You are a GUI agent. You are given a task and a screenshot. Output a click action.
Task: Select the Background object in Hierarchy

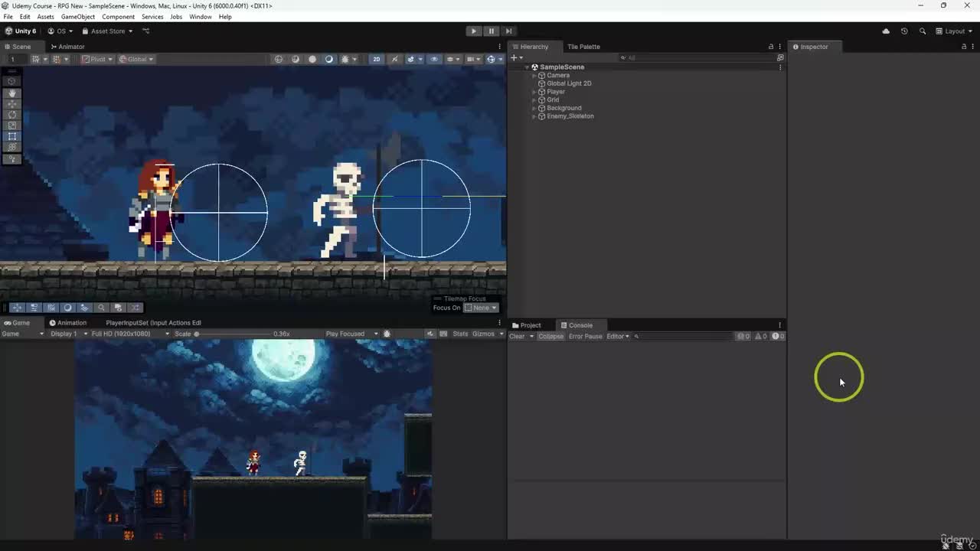tap(564, 108)
